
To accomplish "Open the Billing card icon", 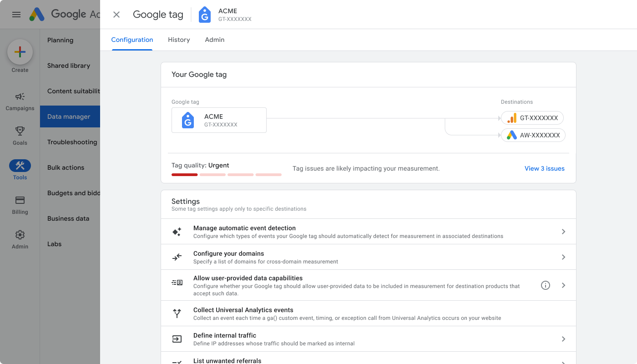I will (20, 201).
